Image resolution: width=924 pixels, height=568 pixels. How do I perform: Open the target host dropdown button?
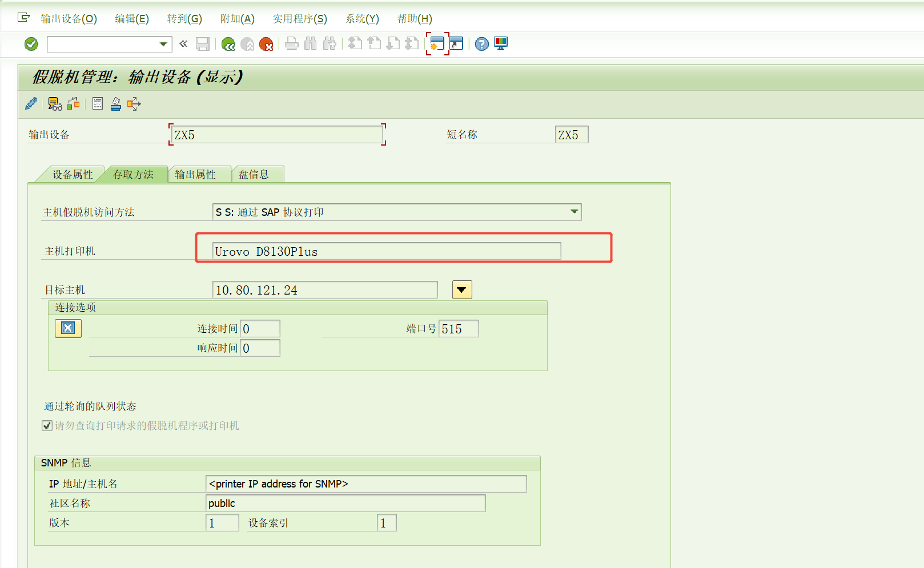point(461,290)
